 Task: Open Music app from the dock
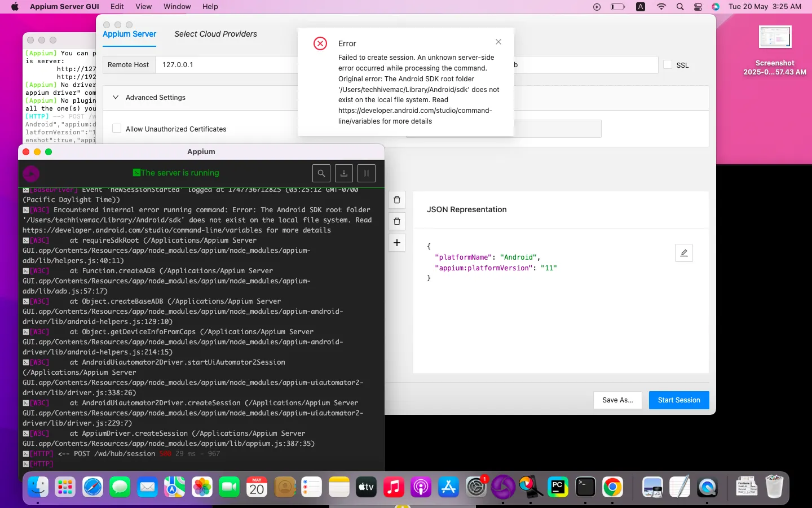[394, 487]
